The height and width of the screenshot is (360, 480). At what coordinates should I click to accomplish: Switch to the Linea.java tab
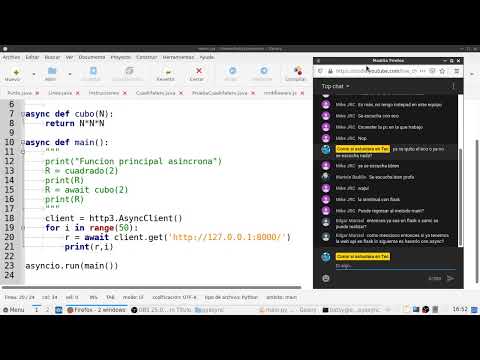pos(60,93)
